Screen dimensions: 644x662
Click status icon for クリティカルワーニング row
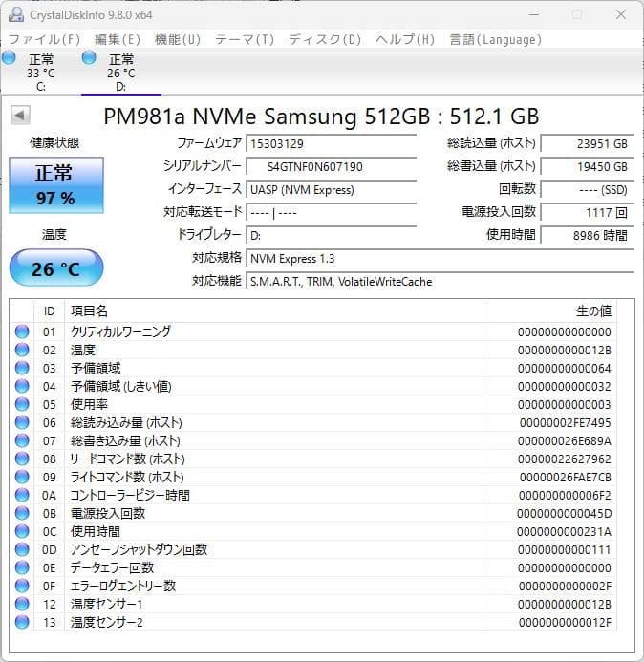22,331
